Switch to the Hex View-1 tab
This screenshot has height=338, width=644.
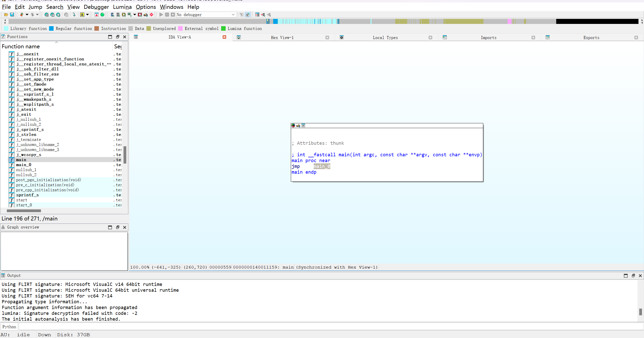(x=282, y=37)
